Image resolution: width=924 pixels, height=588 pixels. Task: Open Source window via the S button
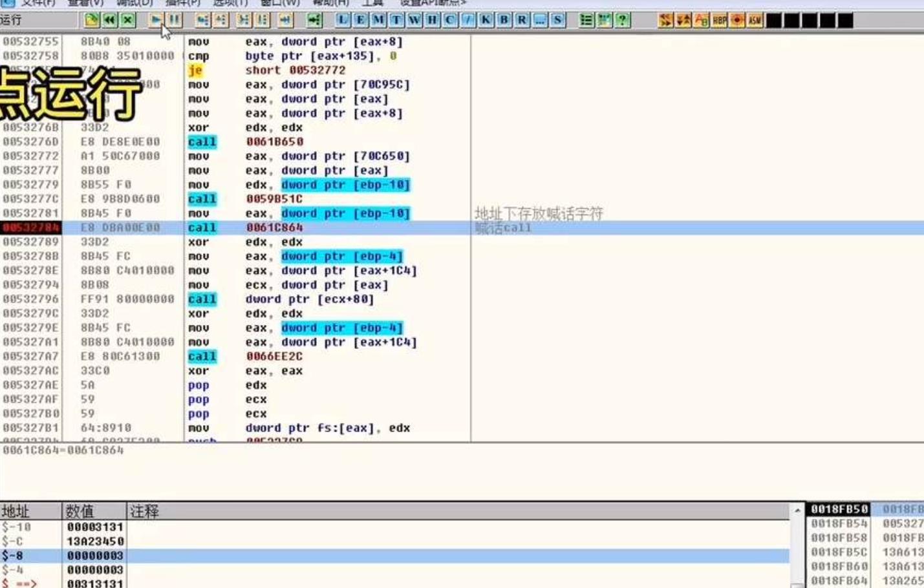point(557,20)
